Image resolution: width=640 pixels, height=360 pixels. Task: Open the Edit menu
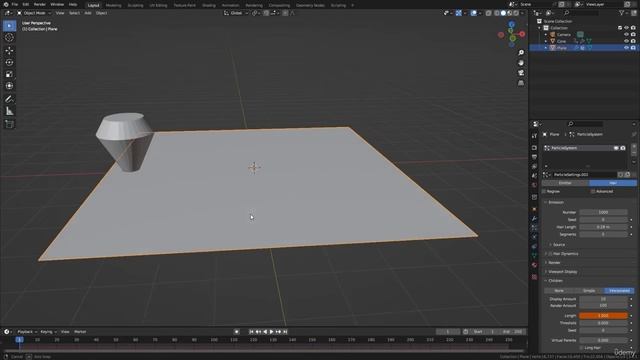coord(26,4)
